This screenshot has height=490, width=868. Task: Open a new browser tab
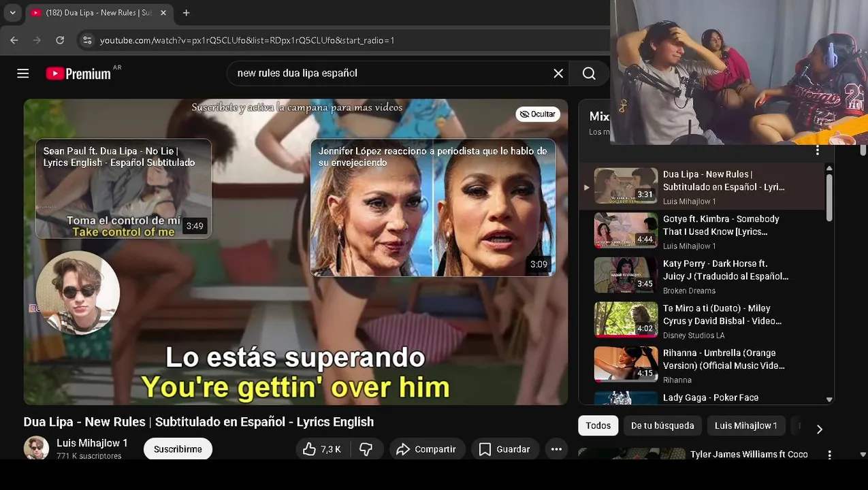click(186, 13)
